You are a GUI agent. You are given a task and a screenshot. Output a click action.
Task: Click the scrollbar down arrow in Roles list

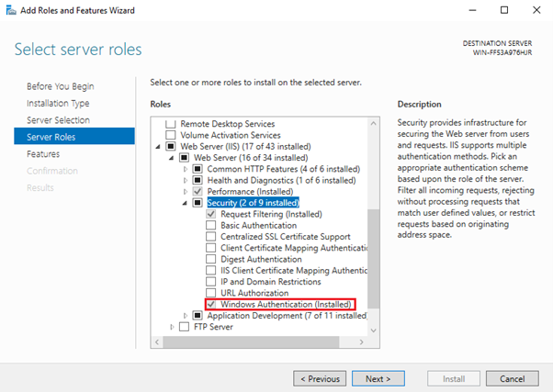pos(373,342)
